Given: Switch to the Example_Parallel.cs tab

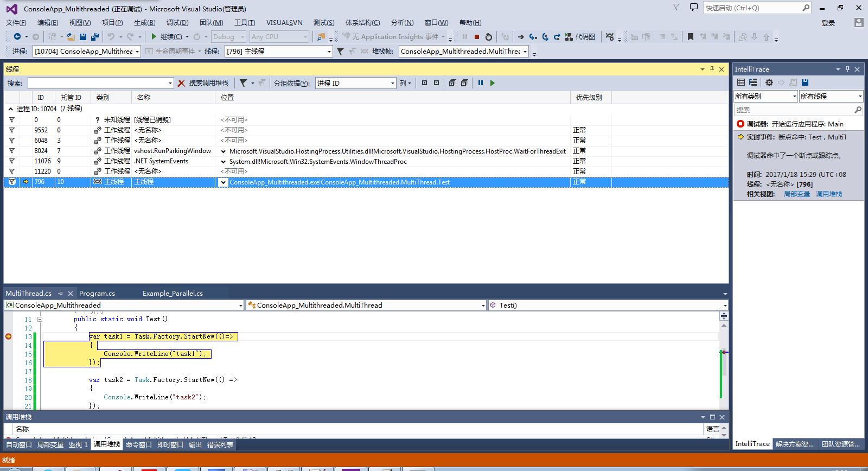Looking at the screenshot, I should tap(173, 293).
